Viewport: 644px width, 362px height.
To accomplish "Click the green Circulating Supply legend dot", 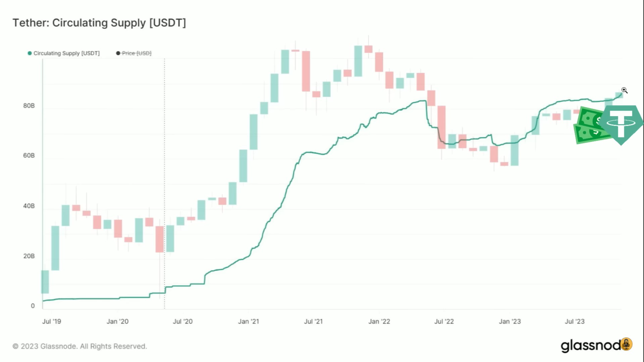I will click(x=30, y=53).
